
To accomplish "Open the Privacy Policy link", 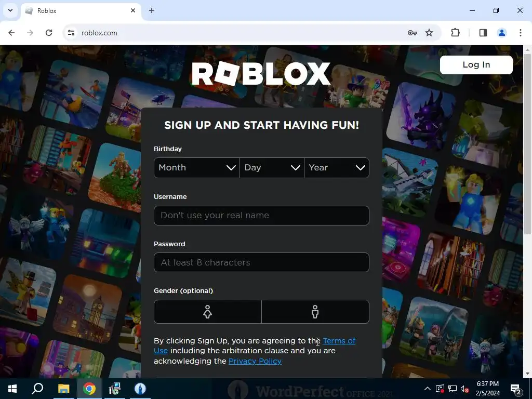I will (255, 361).
